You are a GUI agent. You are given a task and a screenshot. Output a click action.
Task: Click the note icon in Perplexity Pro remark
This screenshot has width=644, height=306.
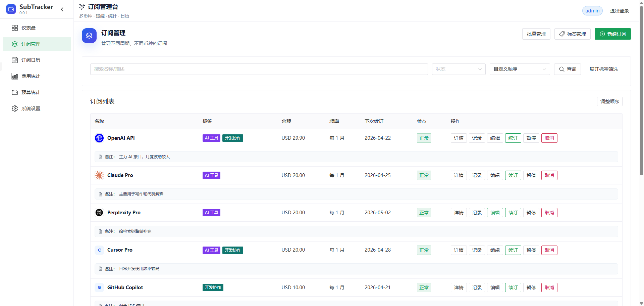click(101, 231)
